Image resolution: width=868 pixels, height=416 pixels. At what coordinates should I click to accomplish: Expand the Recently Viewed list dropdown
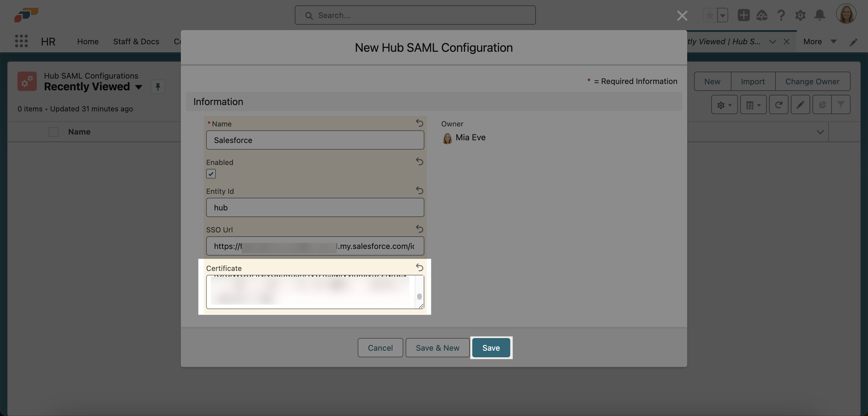tap(139, 87)
